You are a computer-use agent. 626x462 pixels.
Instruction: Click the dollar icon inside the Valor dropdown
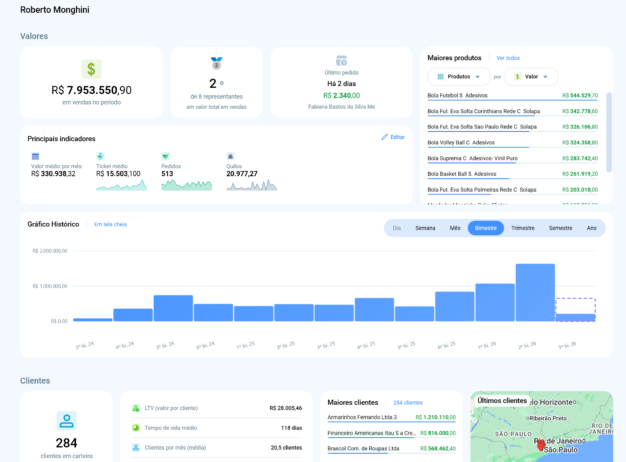tap(517, 77)
